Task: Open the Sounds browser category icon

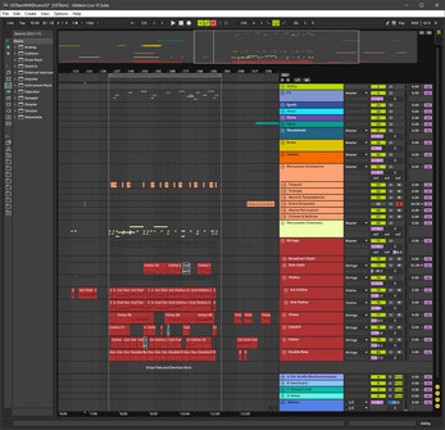Action: click(8, 72)
